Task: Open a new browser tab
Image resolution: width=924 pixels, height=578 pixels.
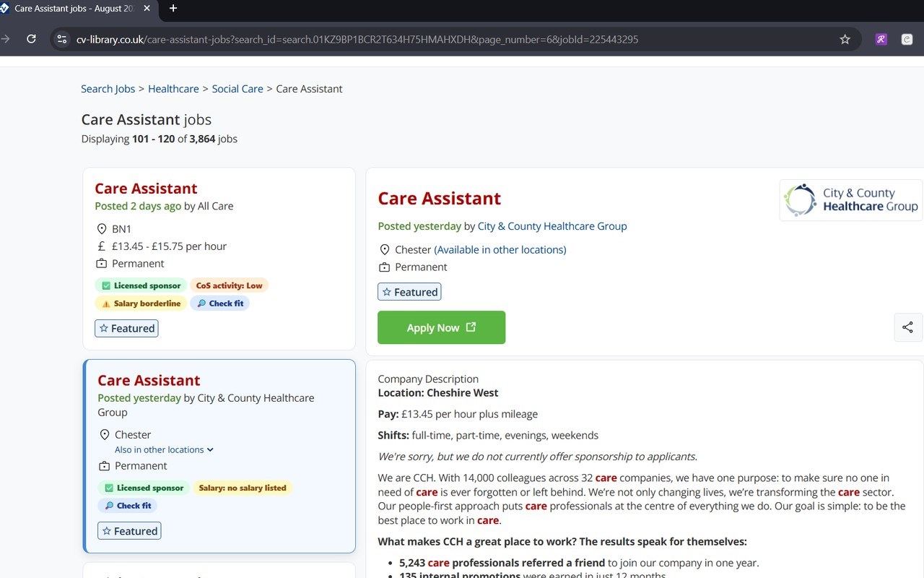Action: [173, 9]
